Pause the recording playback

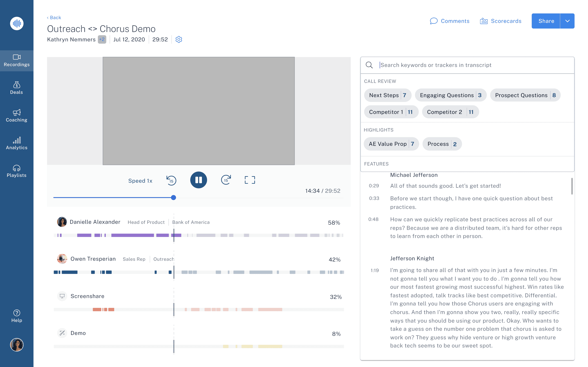click(198, 180)
